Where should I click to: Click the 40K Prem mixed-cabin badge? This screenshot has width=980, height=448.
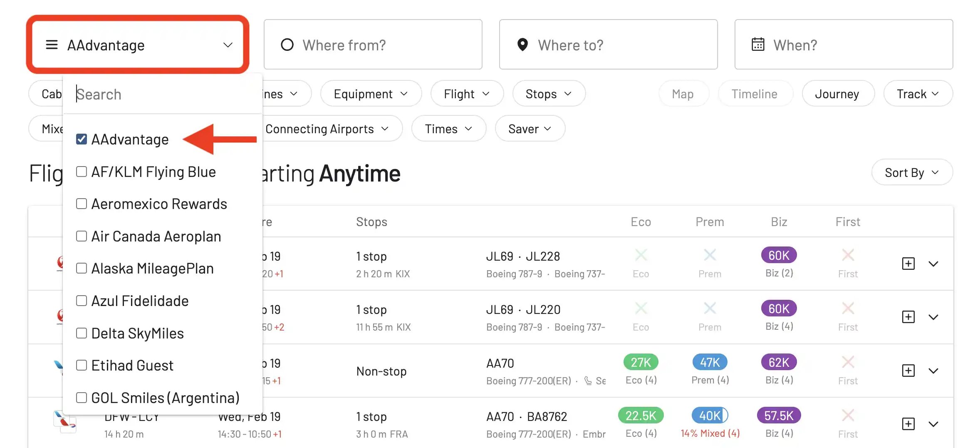coord(710,416)
